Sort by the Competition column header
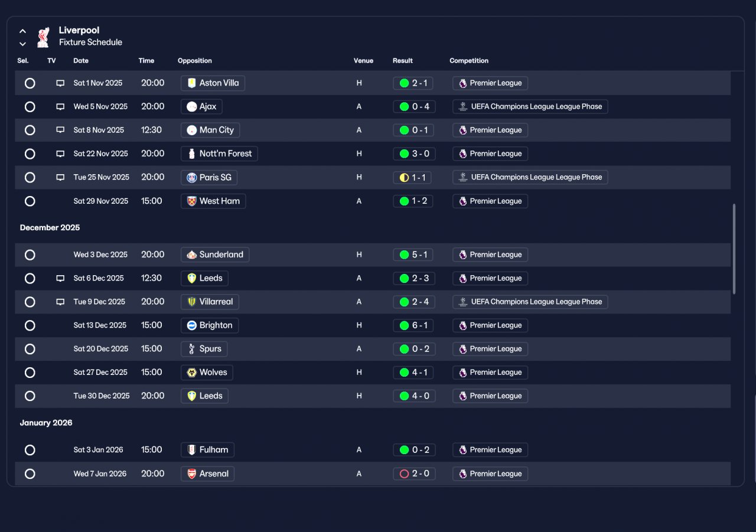Screen dimensions: 756x532 click(x=469, y=61)
